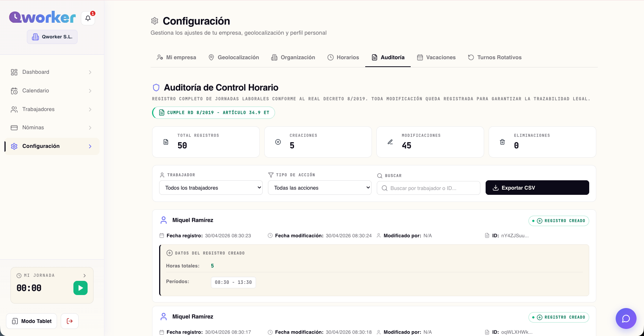Click the Creaciones plus-circle icon

point(278,142)
